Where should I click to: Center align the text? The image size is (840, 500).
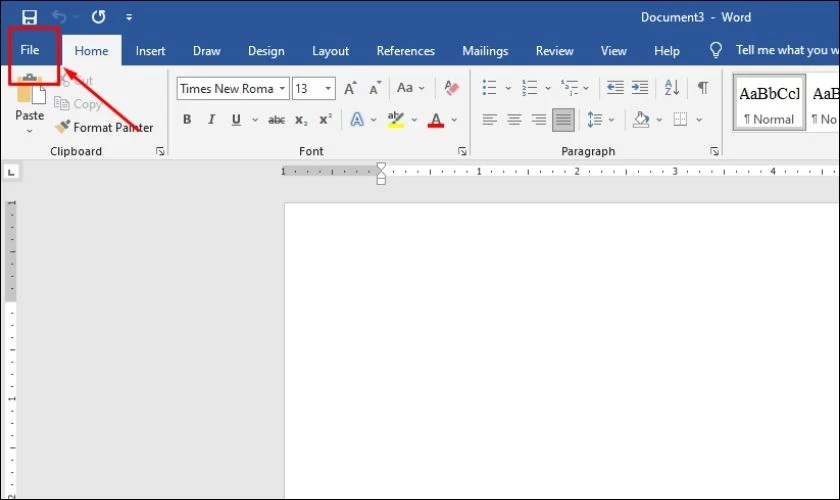click(514, 120)
